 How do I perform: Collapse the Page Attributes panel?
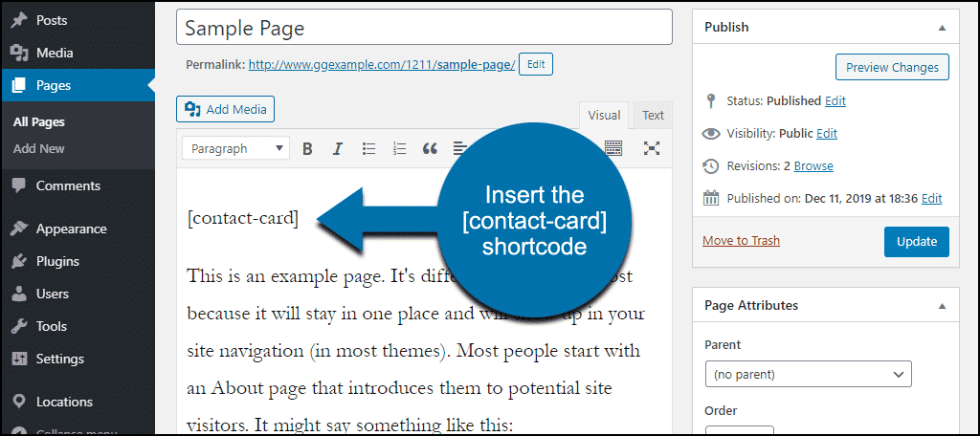[942, 306]
